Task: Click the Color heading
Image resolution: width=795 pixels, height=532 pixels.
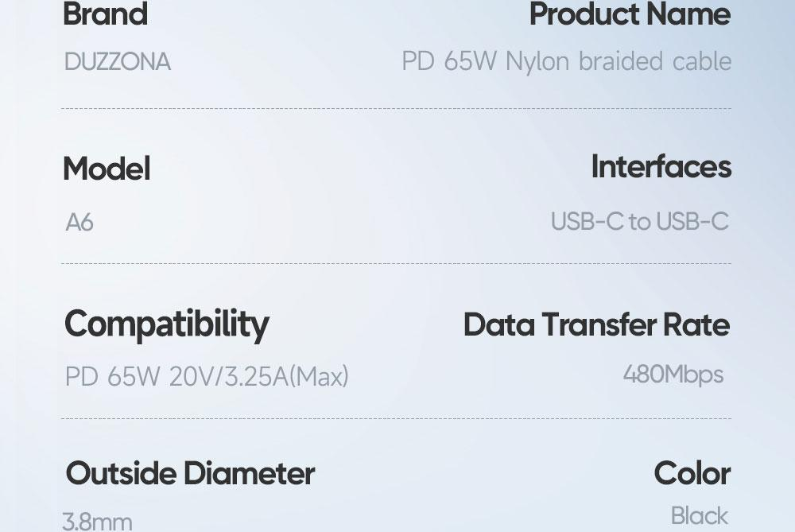Action: (692, 473)
